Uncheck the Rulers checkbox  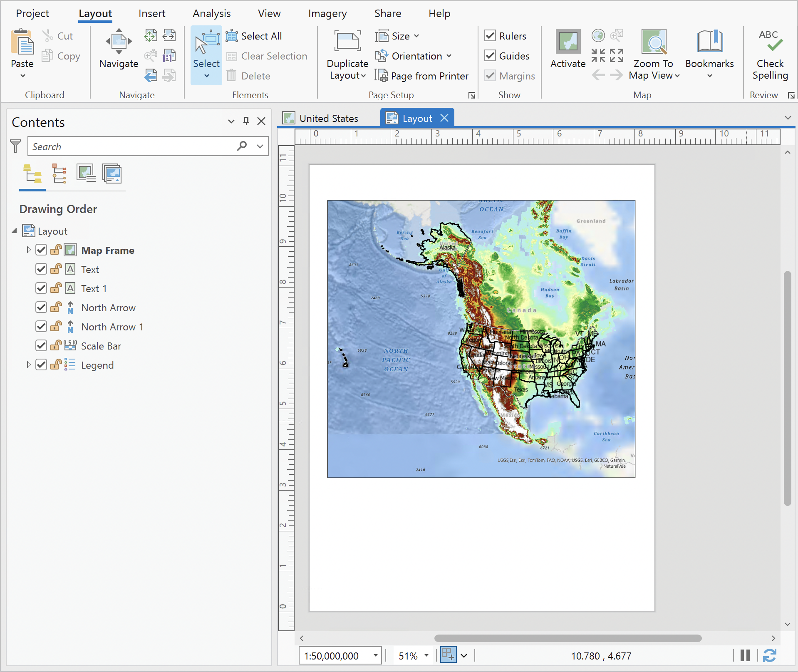click(490, 36)
